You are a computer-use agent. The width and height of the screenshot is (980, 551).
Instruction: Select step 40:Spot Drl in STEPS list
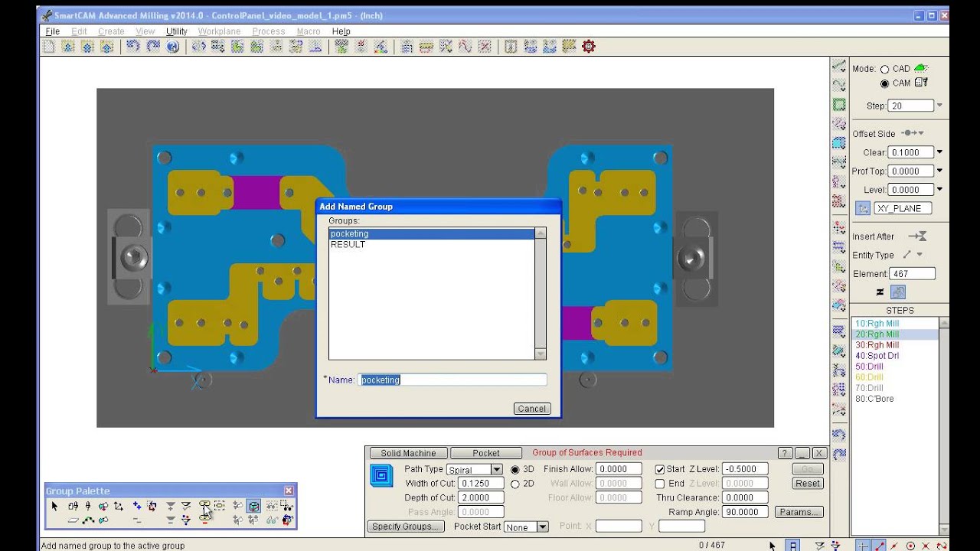click(x=895, y=356)
